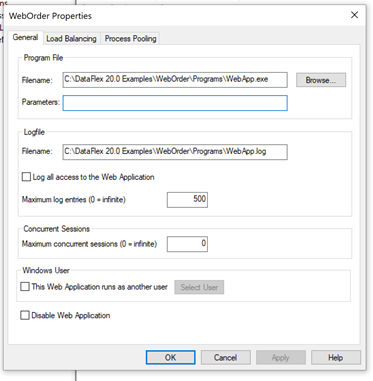Click the Program File group label

click(43, 58)
